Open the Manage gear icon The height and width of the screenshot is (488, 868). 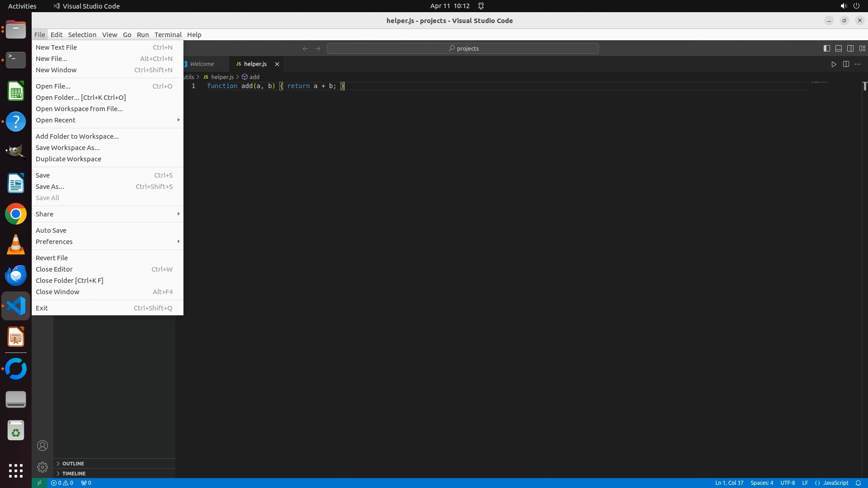42,467
